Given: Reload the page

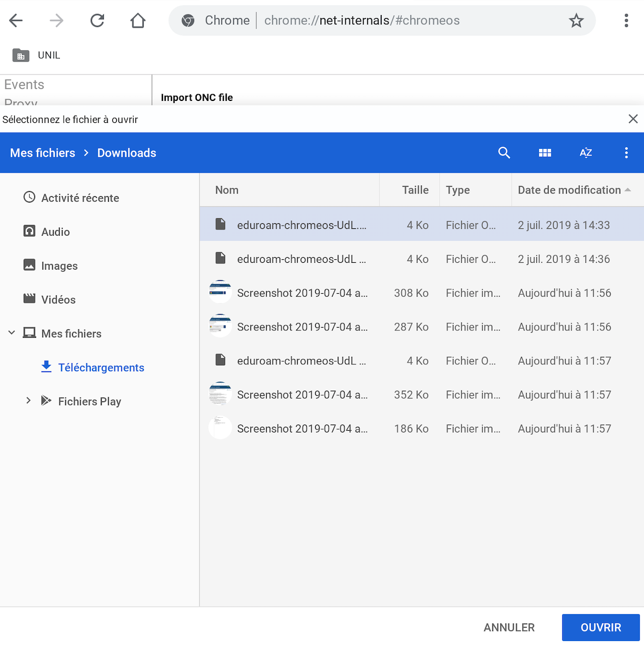Looking at the screenshot, I should coord(97,21).
